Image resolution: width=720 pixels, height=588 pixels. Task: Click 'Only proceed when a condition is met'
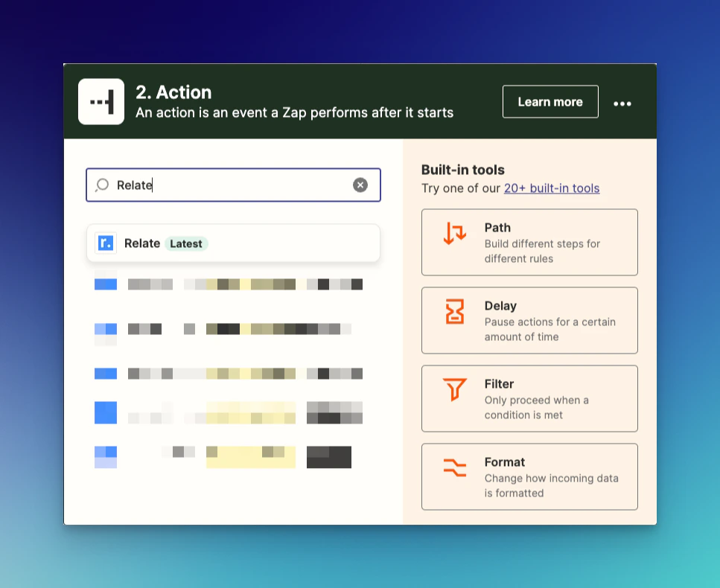tap(536, 407)
